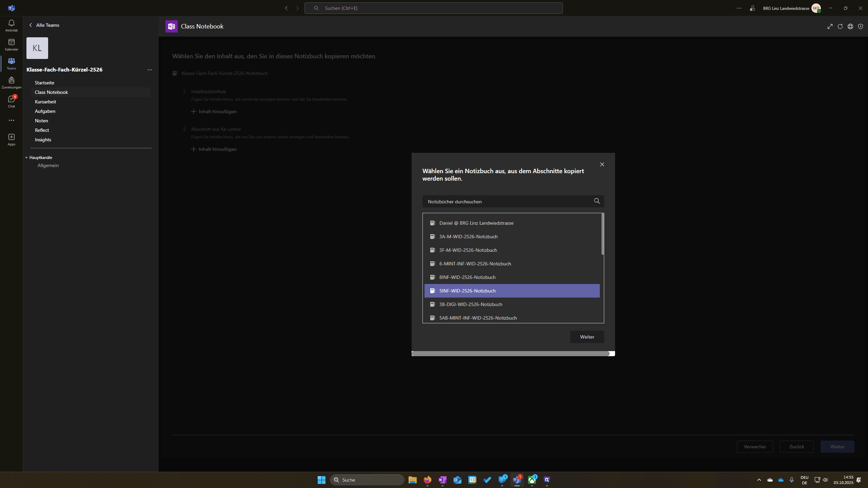Open the Apps store icon
Screen dimensions: 868x488
point(11,139)
